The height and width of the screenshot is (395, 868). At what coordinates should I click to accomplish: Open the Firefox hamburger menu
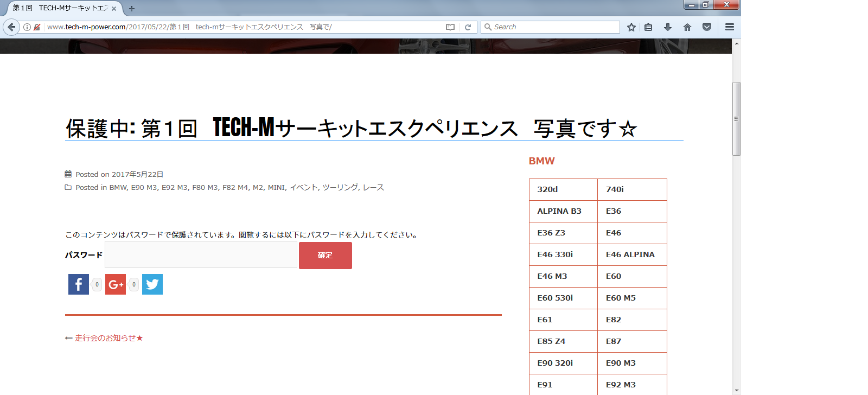[x=730, y=27]
